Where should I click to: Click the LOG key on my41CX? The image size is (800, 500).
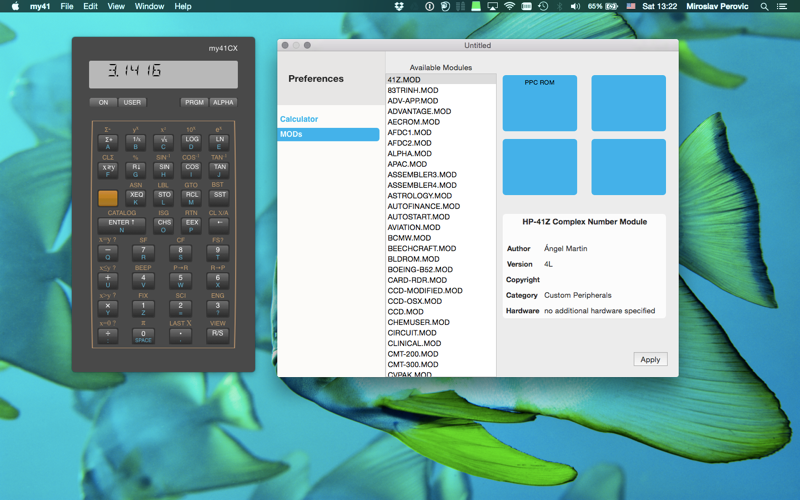coord(192,142)
